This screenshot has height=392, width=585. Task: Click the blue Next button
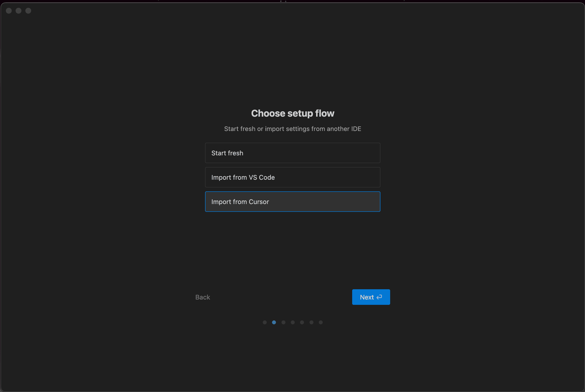pos(371,297)
